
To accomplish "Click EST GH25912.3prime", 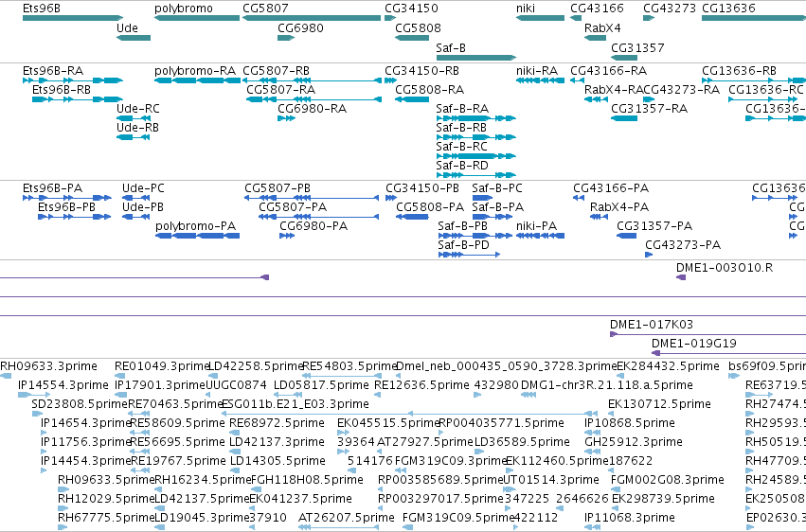I will point(591,452).
